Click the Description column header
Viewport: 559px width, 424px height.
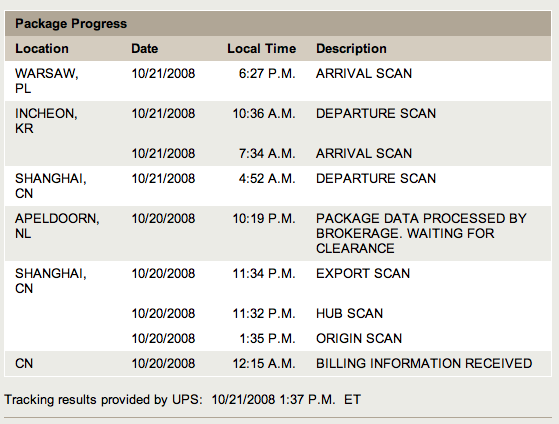pos(351,48)
